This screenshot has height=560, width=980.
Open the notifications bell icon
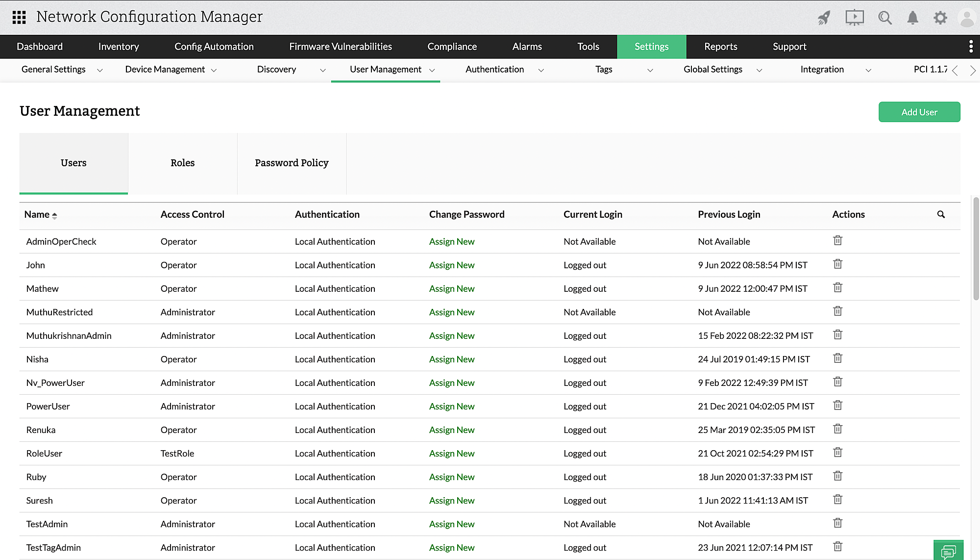[x=912, y=18]
